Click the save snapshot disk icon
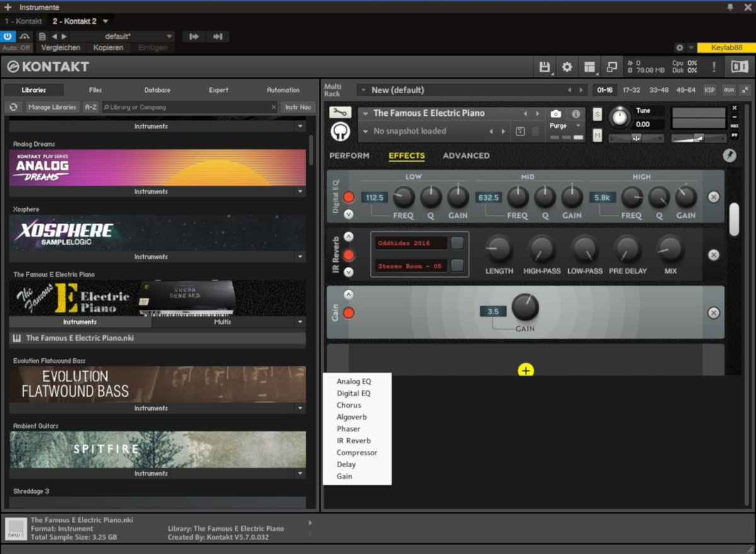The image size is (756, 554). [x=520, y=132]
